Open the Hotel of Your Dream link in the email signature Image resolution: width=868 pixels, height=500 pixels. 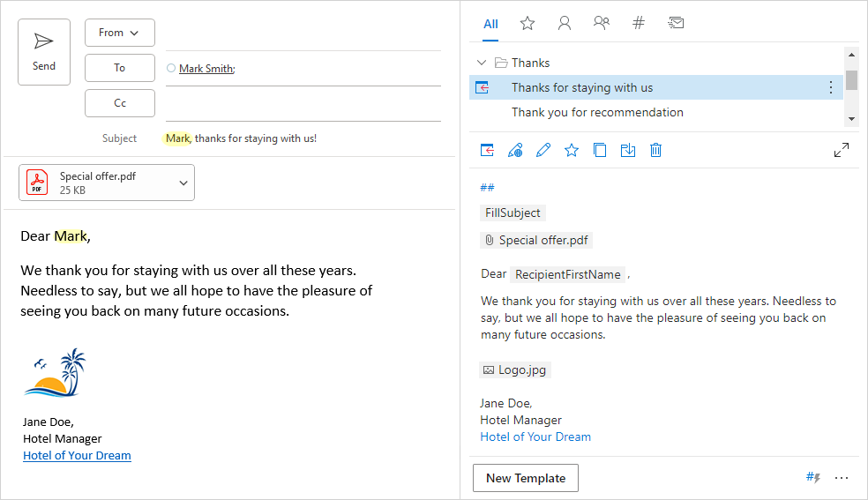[77, 456]
